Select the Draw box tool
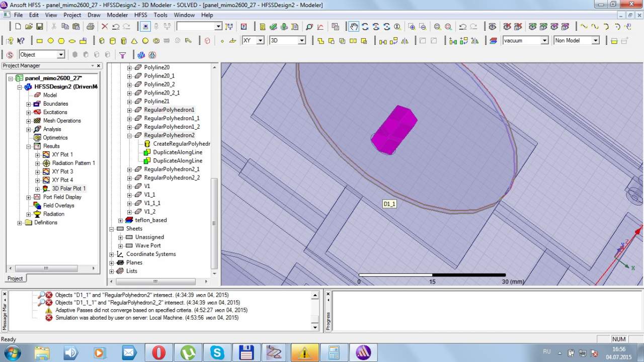The width and height of the screenshot is (644, 362). click(x=102, y=41)
